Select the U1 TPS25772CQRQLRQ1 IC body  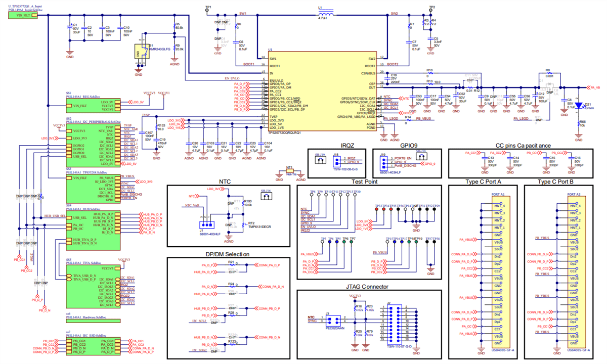[x=322, y=90]
